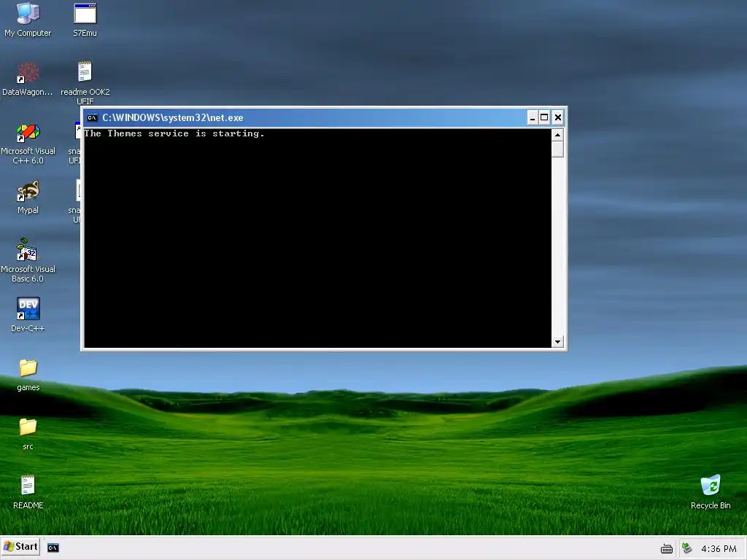Image resolution: width=747 pixels, height=560 pixels.
Task: Click the net.exe taskbar button
Action: (53, 548)
